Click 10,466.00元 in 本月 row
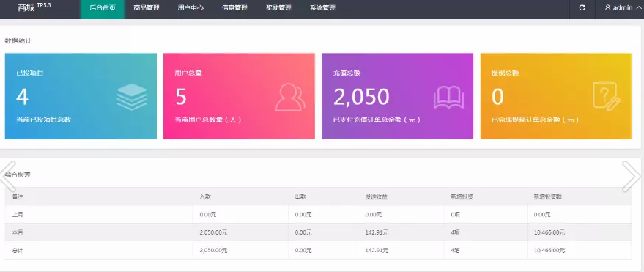Screen dimensions: 644x272 [549, 232]
